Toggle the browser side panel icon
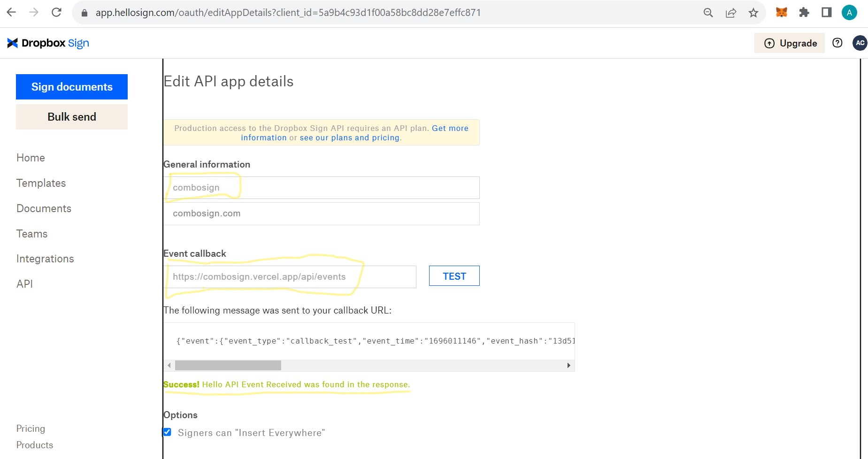868x459 pixels. (827, 12)
